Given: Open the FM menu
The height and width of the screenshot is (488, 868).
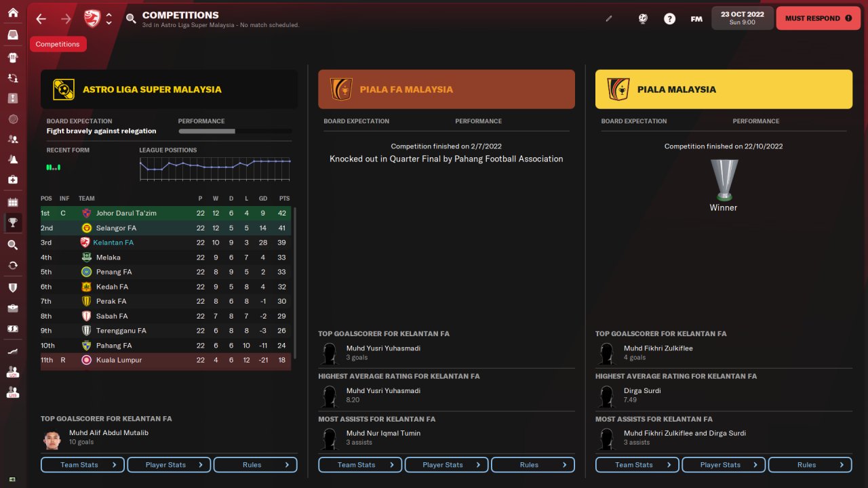Looking at the screenshot, I should pyautogui.click(x=696, y=19).
